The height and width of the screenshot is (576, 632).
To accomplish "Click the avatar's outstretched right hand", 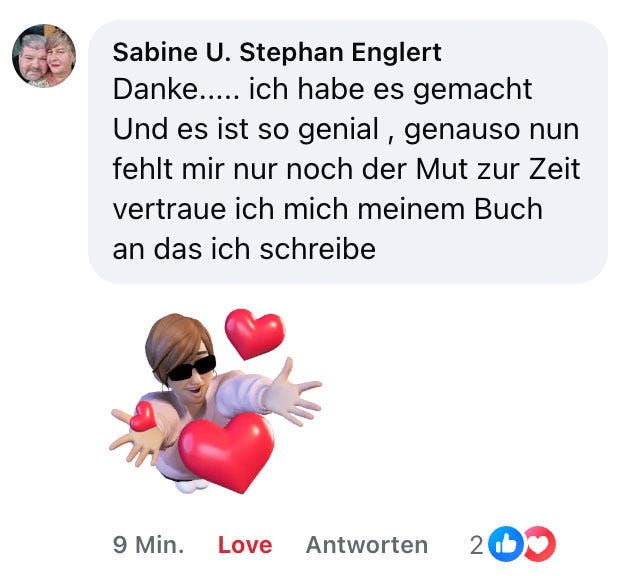I will [296, 393].
